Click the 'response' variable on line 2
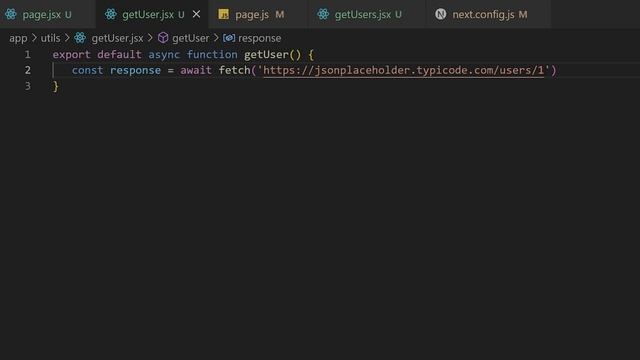The height and width of the screenshot is (360, 640). (135, 71)
